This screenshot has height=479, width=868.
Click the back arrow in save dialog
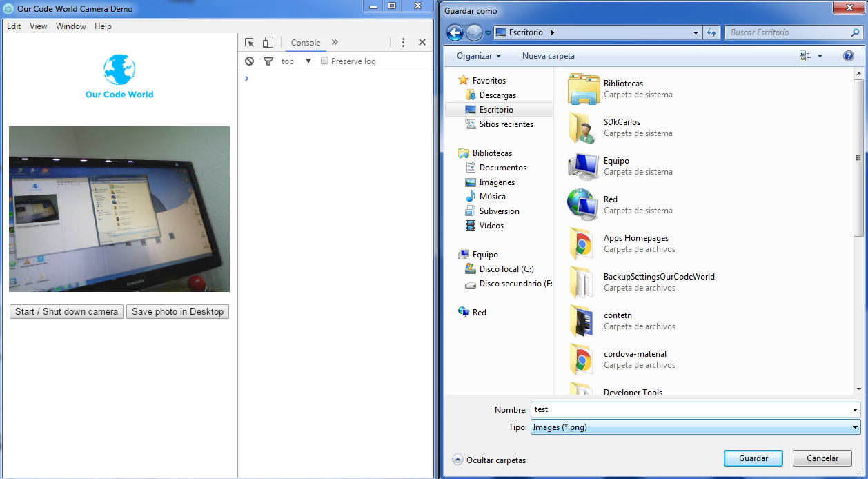[x=455, y=32]
